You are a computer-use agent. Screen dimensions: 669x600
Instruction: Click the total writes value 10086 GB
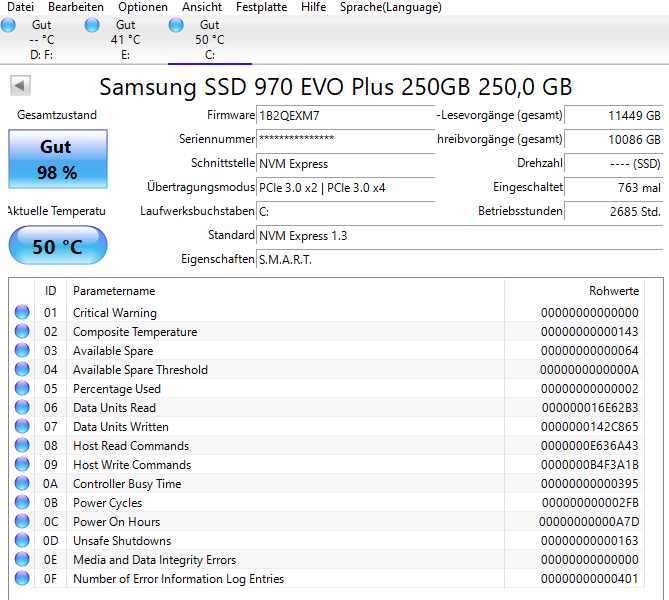(614, 140)
